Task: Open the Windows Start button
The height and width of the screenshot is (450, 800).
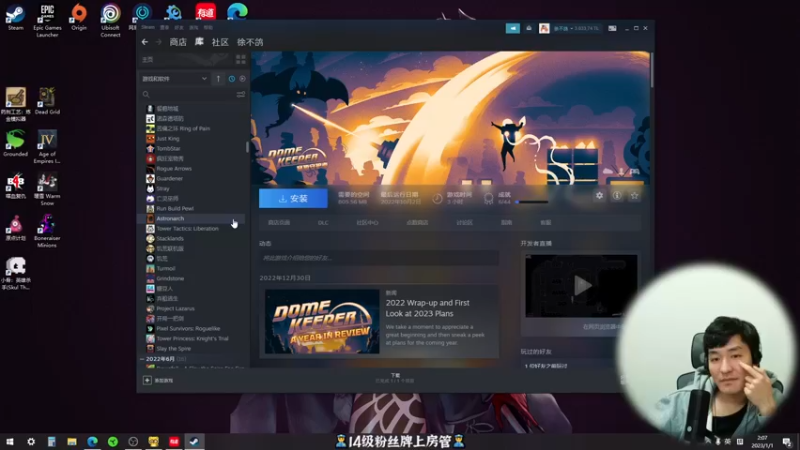Action: pos(10,442)
